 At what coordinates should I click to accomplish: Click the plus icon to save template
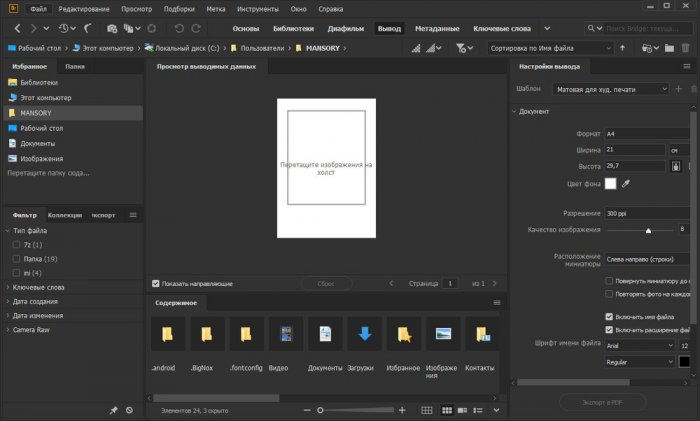pyautogui.click(x=680, y=89)
